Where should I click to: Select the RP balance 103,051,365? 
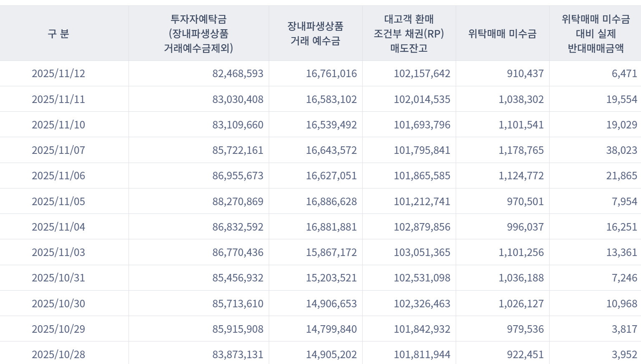422,252
